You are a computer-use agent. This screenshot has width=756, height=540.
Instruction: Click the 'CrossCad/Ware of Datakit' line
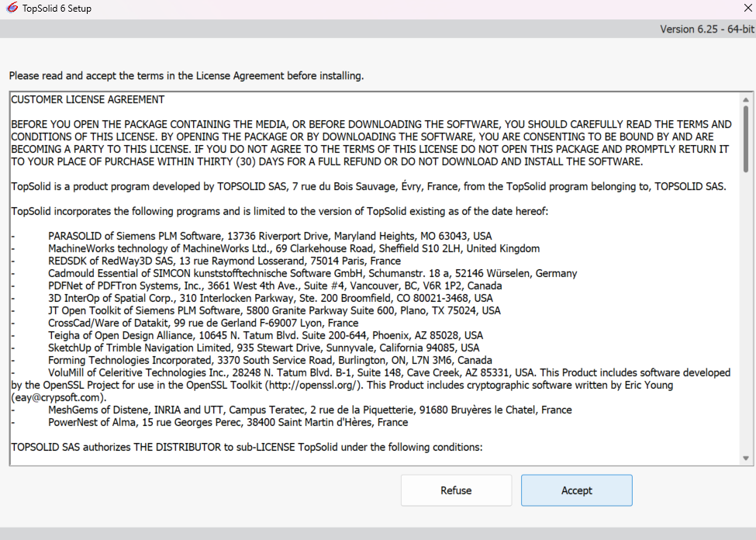(x=203, y=323)
